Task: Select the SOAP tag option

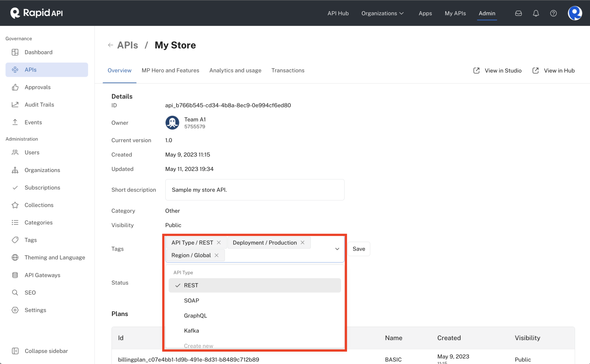Action: [x=255, y=300]
